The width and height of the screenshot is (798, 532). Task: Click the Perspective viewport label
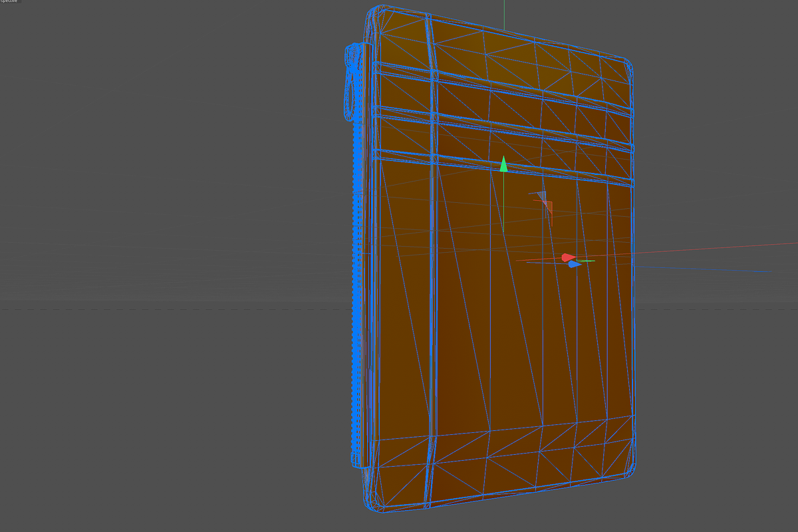(x=10, y=2)
